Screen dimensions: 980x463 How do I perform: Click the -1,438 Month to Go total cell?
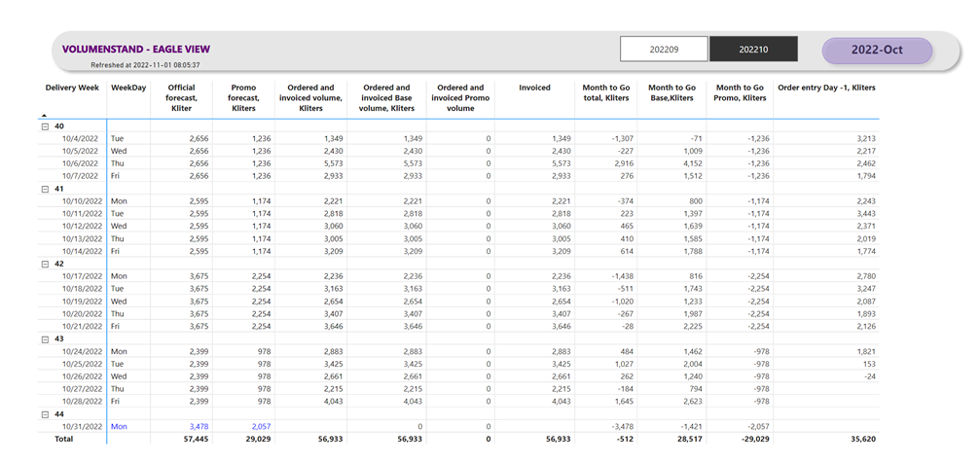(x=621, y=276)
